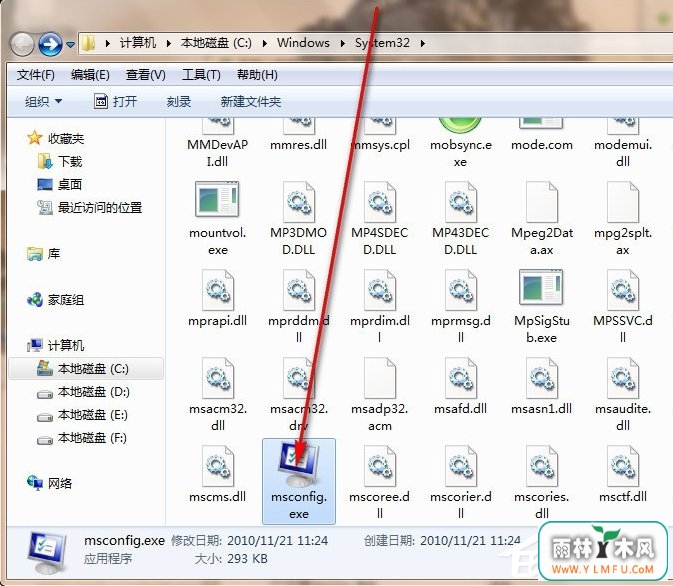The width and height of the screenshot is (673, 586).
Task: Select the mountvol.exe file icon
Action: coord(218,200)
